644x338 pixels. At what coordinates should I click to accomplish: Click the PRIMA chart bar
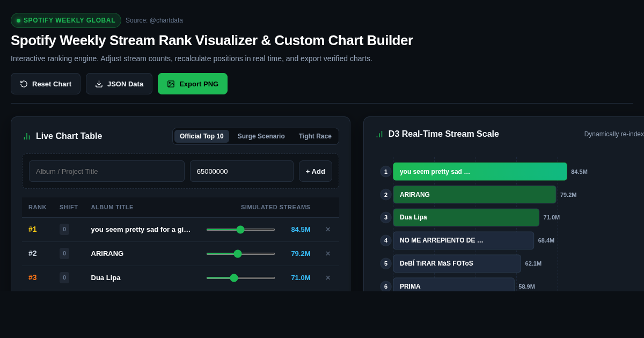(x=453, y=285)
